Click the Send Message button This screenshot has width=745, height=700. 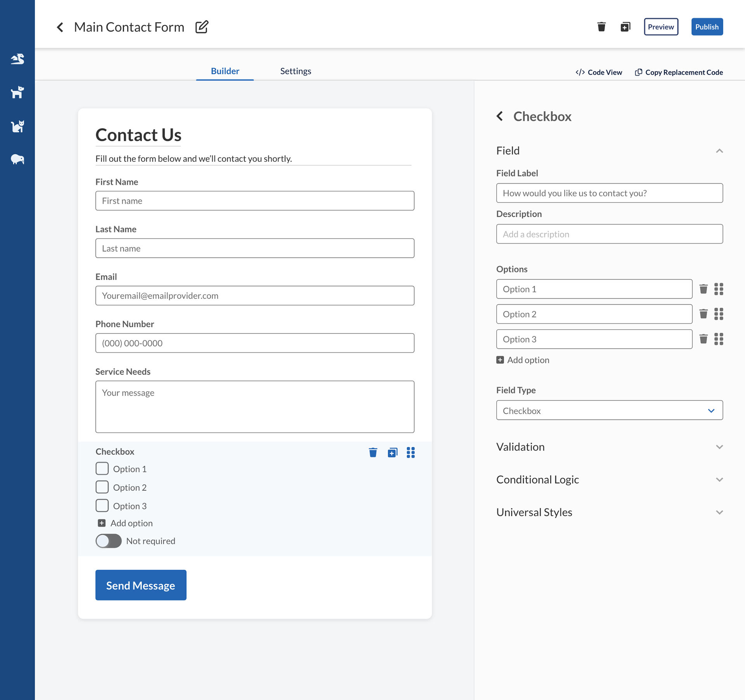[x=141, y=585]
